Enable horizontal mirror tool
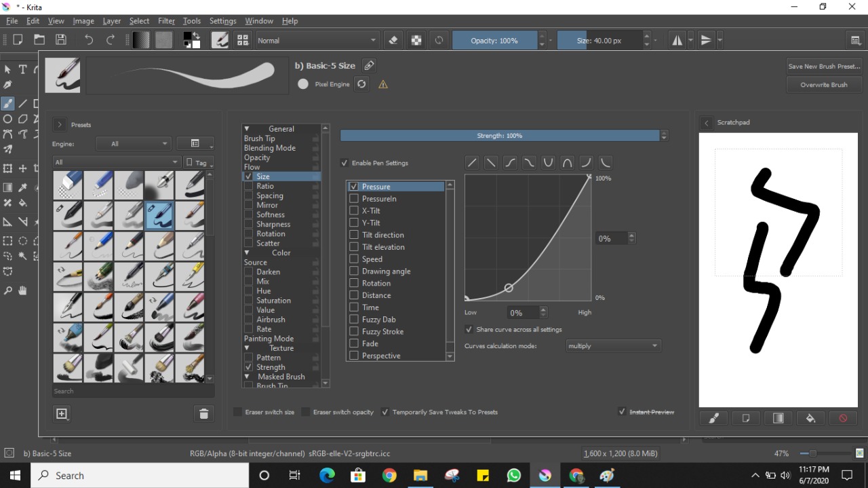 [x=677, y=40]
